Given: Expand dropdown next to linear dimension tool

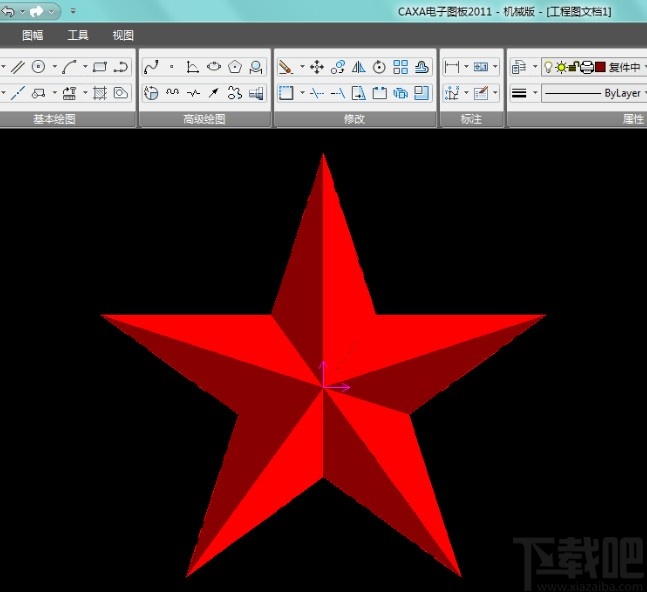Looking at the screenshot, I should [x=466, y=67].
